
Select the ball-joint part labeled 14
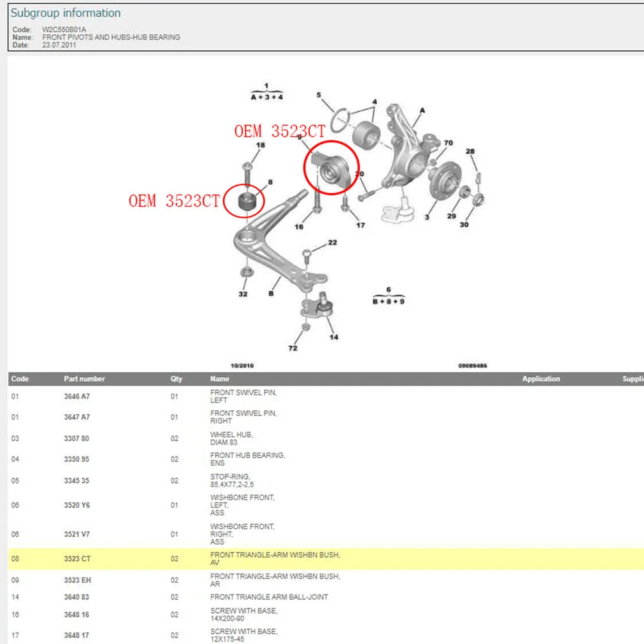point(317,306)
